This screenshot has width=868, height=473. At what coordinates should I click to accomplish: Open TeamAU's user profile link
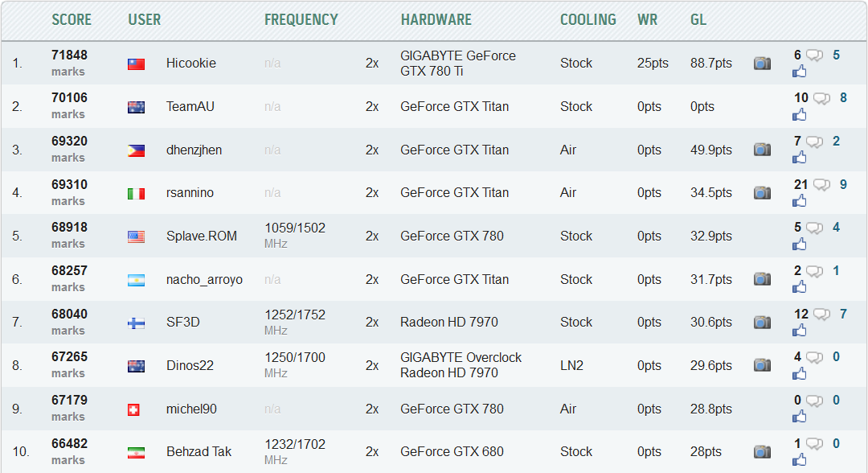coord(190,106)
